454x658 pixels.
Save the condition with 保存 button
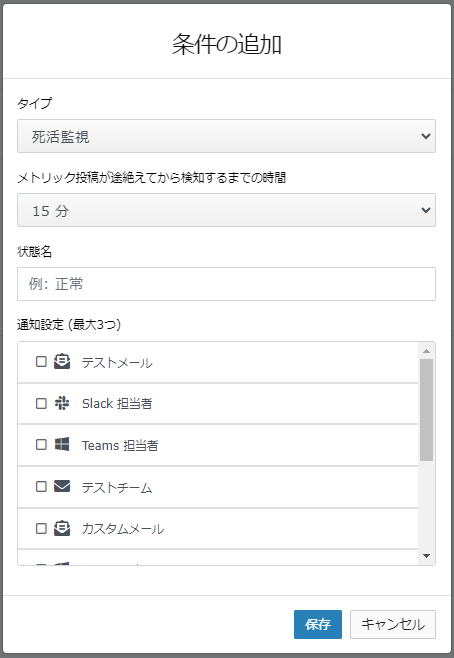point(318,624)
